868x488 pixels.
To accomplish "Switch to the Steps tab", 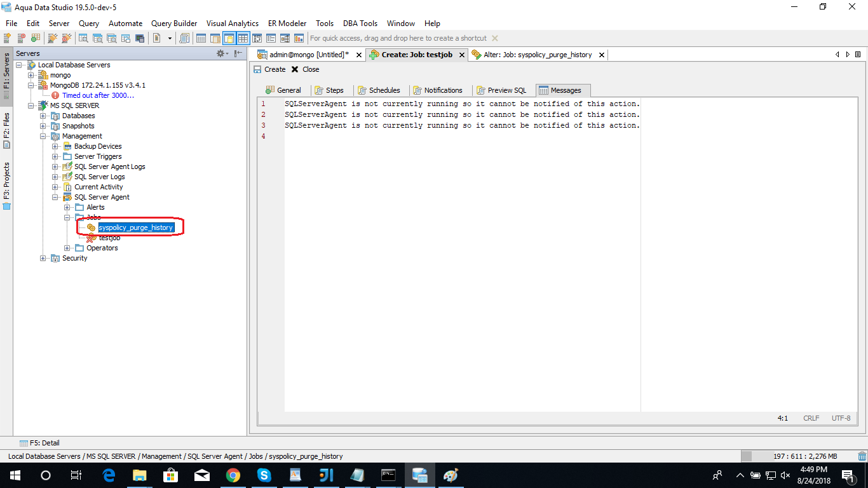I will 329,90.
